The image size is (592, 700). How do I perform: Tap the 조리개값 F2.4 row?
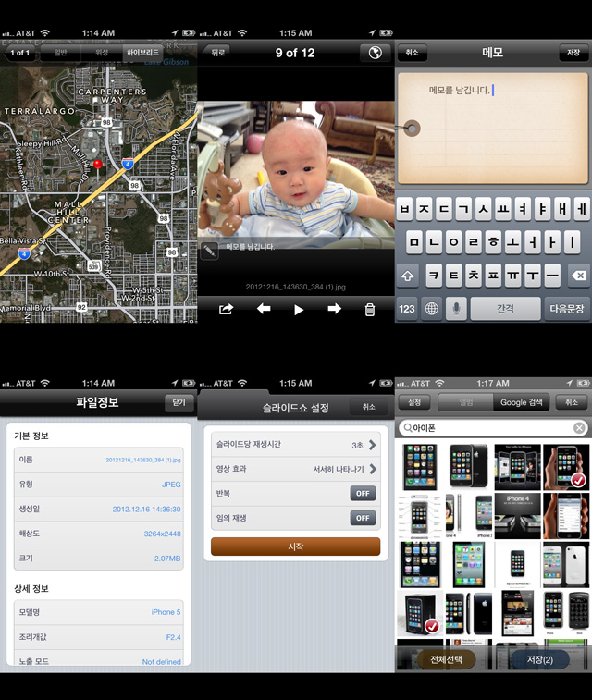[99, 637]
